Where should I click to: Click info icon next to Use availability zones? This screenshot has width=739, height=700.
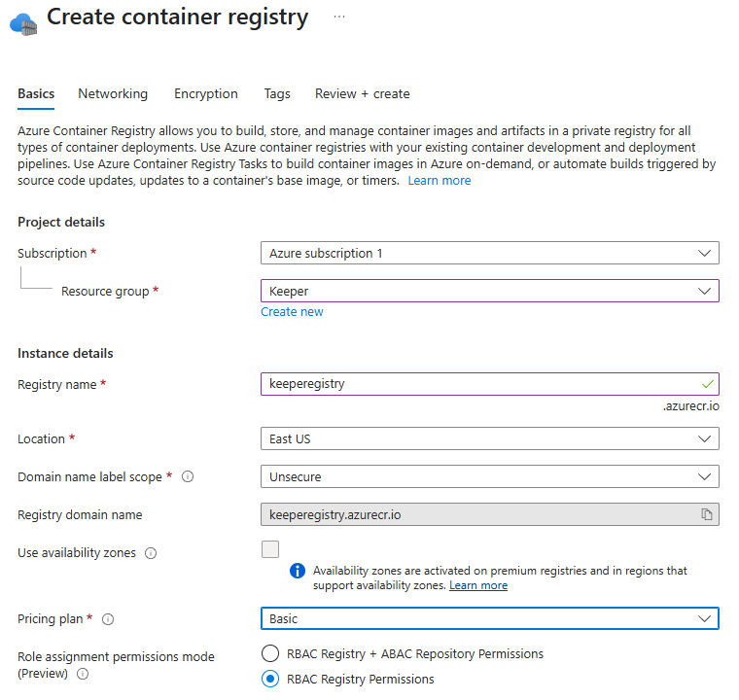[151, 553]
